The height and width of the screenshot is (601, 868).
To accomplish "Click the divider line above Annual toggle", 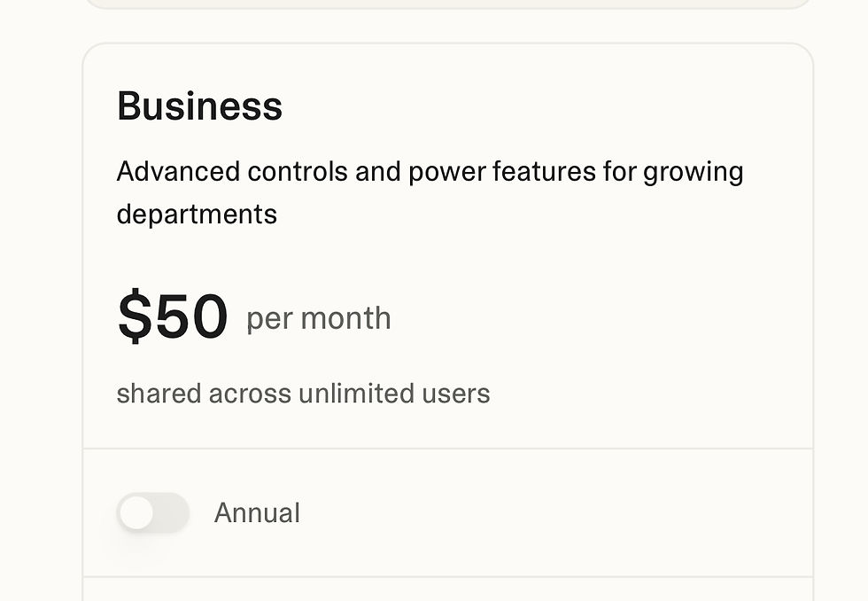I will (x=447, y=449).
